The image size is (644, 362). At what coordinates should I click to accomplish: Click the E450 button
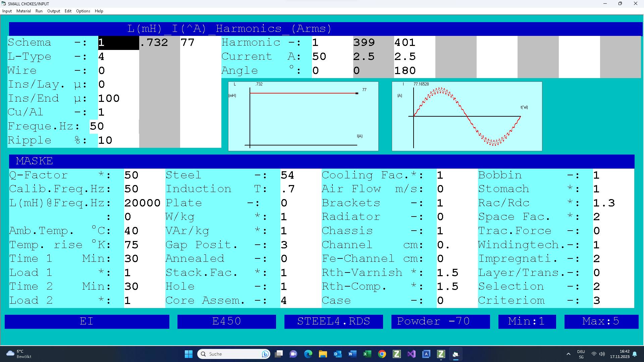click(x=227, y=321)
